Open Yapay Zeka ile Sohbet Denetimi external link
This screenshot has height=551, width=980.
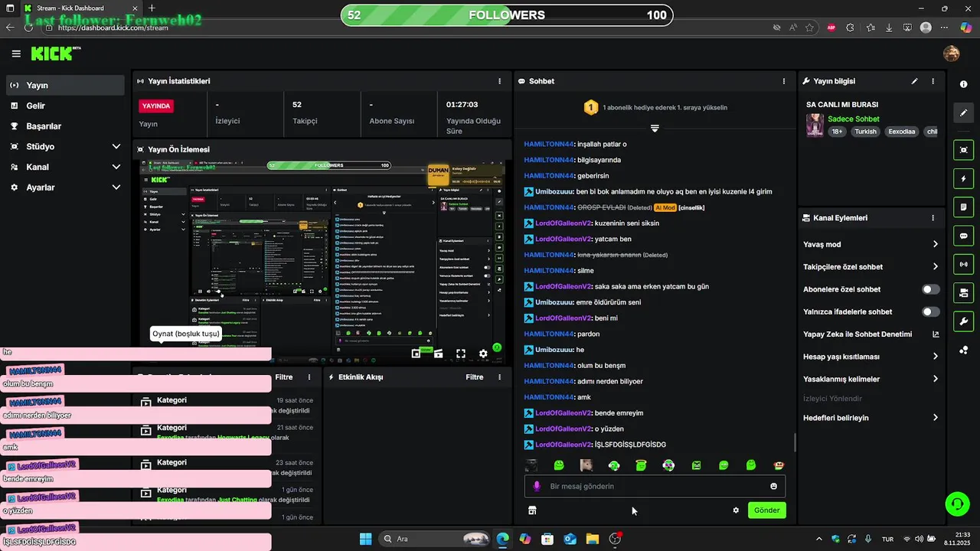936,334
